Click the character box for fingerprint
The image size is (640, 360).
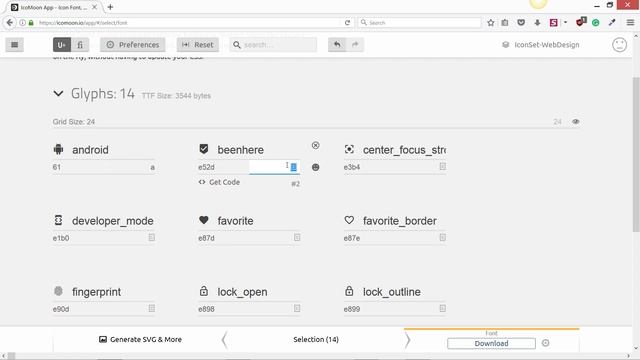(151, 309)
